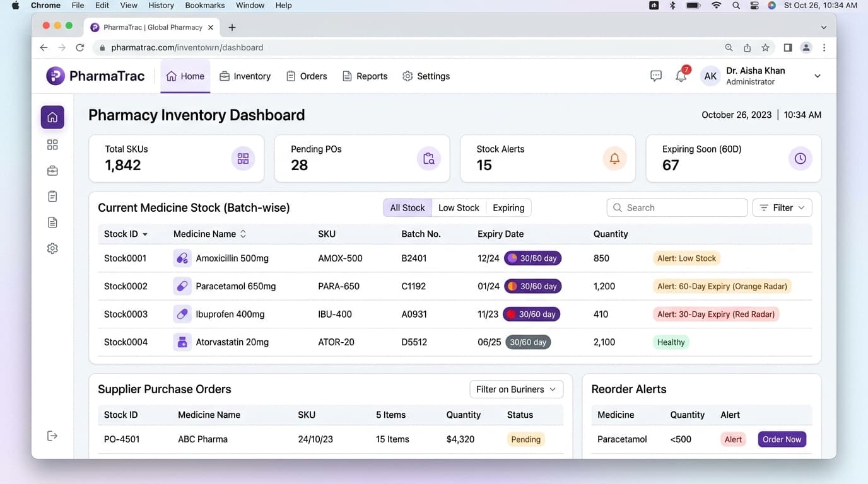Click the Ibuprofen 400mg capsule icon

click(x=182, y=314)
